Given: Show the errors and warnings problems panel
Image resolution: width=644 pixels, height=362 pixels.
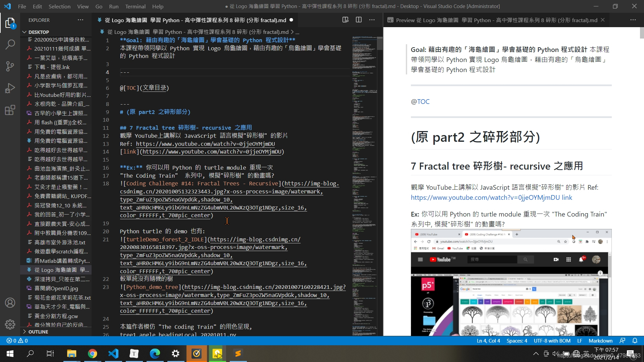Looking at the screenshot, I should (17, 341).
